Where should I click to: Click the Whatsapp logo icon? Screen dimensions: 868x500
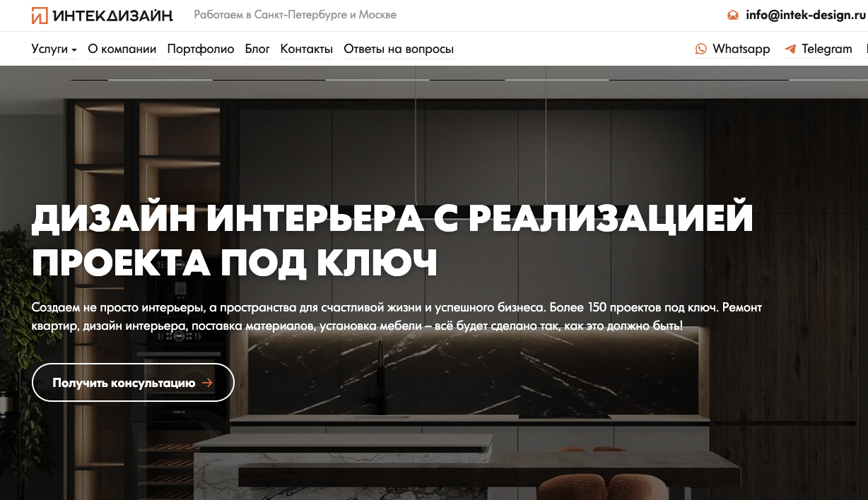(x=701, y=49)
